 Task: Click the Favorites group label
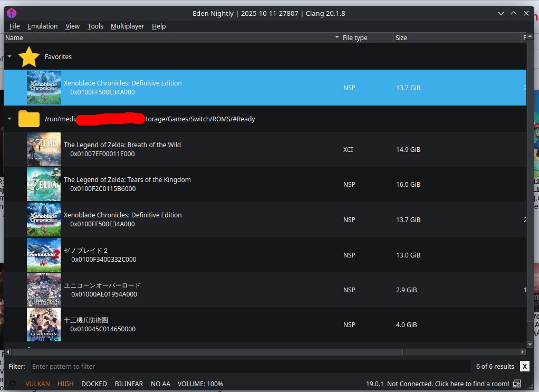click(58, 57)
